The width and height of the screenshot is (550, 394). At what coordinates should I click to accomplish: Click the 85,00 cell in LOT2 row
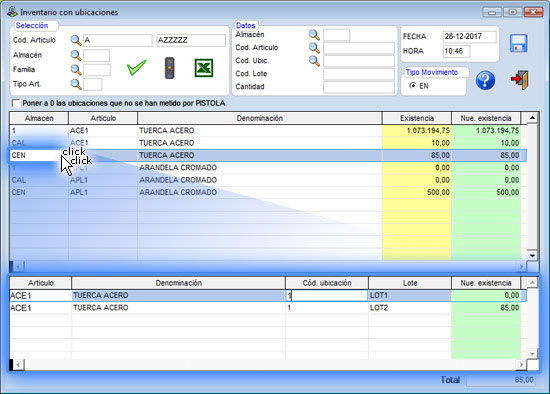click(486, 308)
